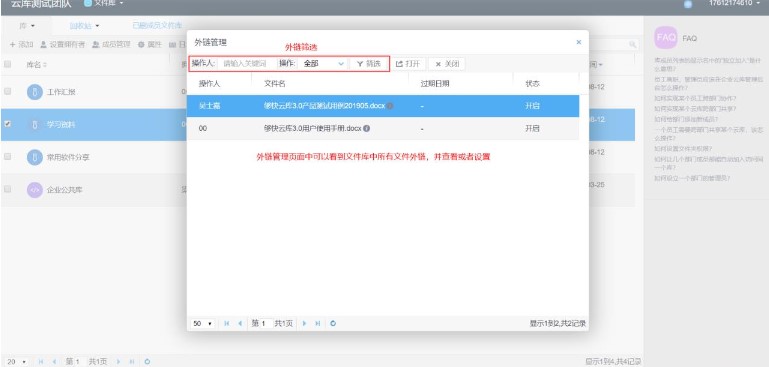Select the 吴士嘉 row in the link table
This screenshot has width=769, height=367.
point(383,106)
